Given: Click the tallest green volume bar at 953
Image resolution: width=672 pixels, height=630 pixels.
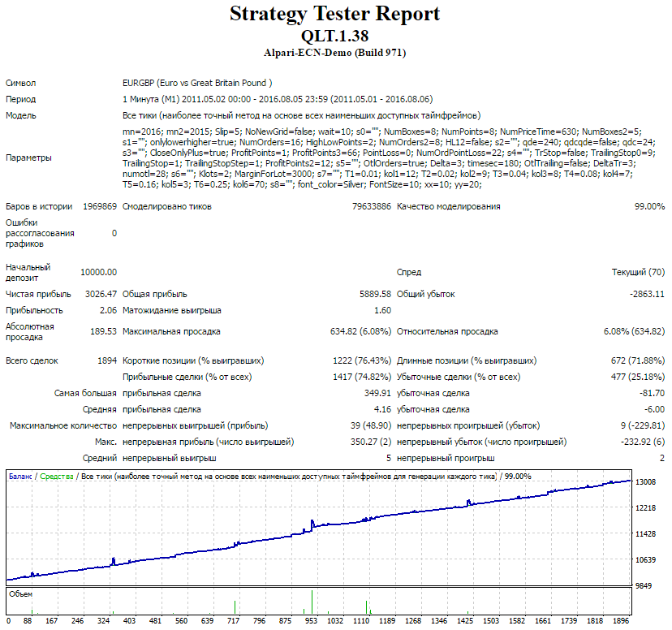Looking at the screenshot, I should pos(312,602).
